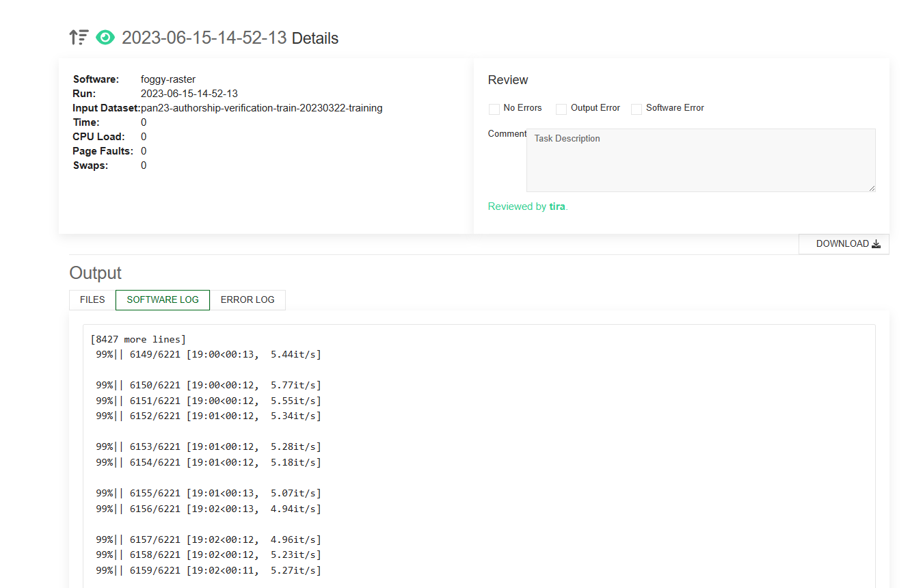Click the log line 6159/6221
The width and height of the screenshot is (910, 588).
(209, 570)
